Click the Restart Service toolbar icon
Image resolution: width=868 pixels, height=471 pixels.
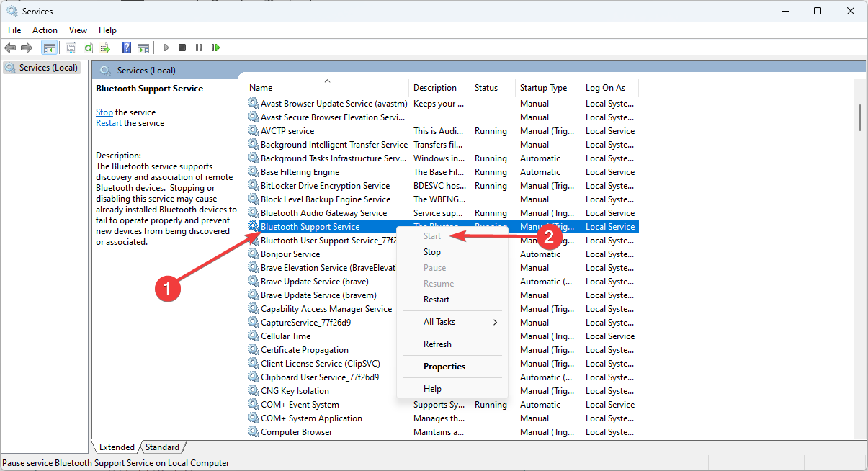pos(215,48)
